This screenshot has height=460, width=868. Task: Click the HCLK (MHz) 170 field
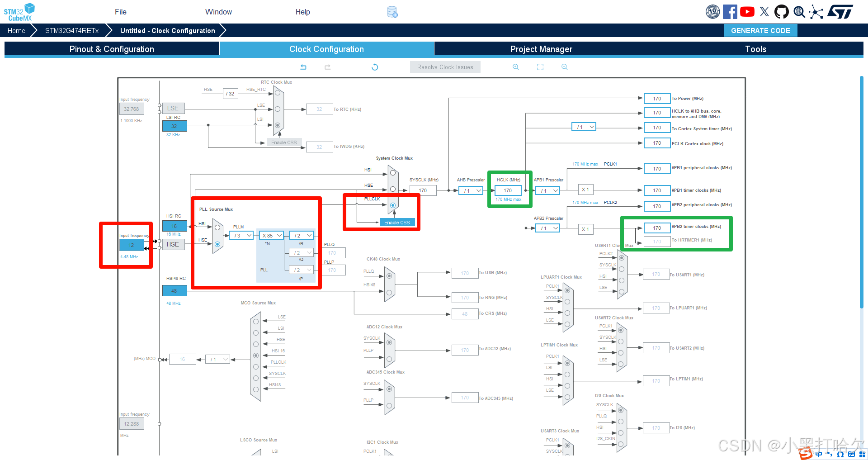[x=508, y=190]
